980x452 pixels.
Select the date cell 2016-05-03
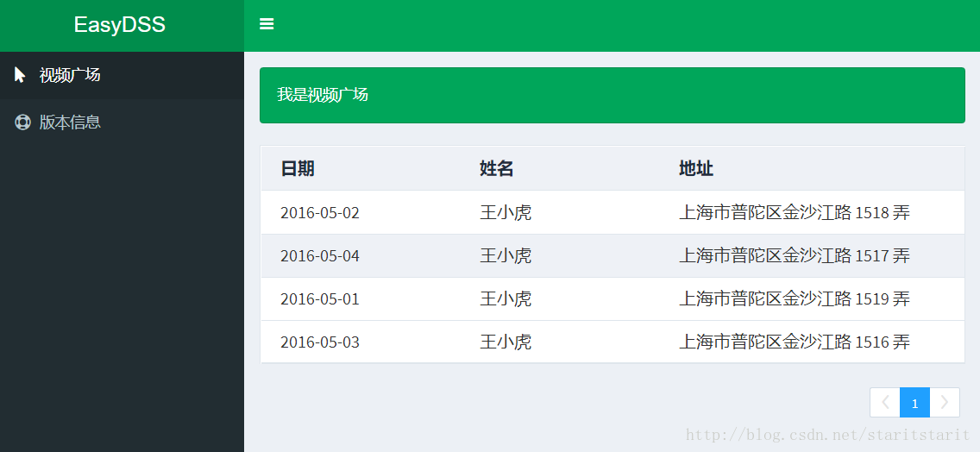320,342
